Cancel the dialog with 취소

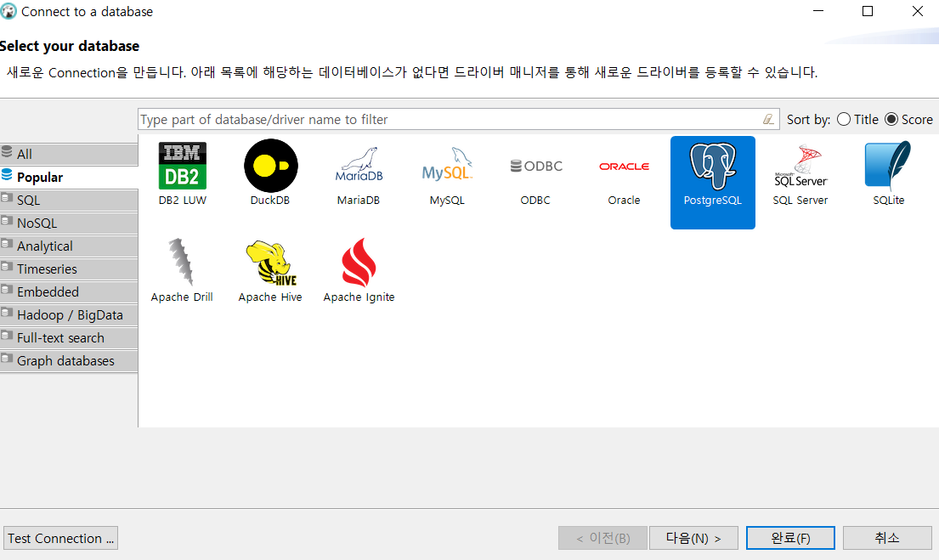pos(887,538)
